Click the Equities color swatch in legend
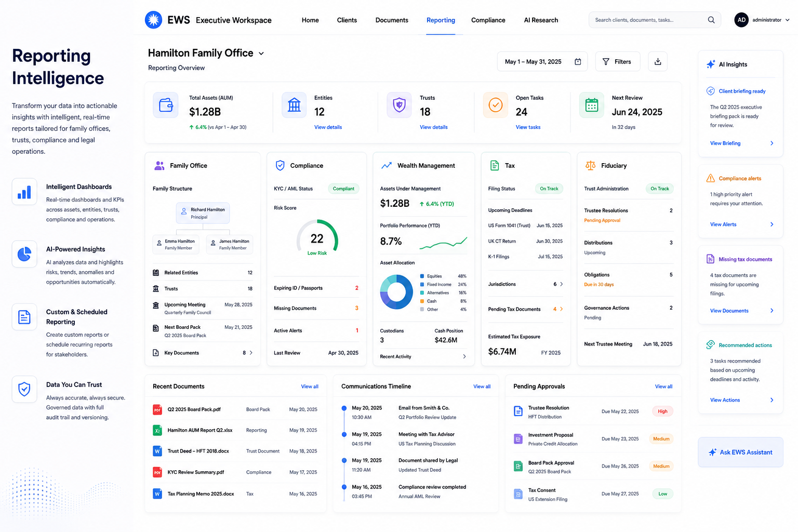798x532 pixels. pyautogui.click(x=422, y=276)
